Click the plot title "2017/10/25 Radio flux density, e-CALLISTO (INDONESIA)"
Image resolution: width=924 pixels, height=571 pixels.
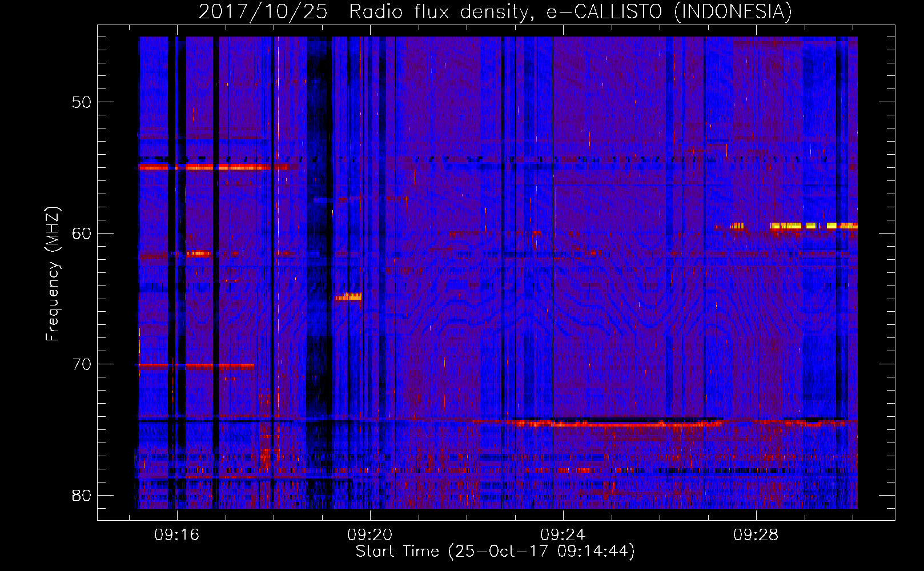point(495,11)
